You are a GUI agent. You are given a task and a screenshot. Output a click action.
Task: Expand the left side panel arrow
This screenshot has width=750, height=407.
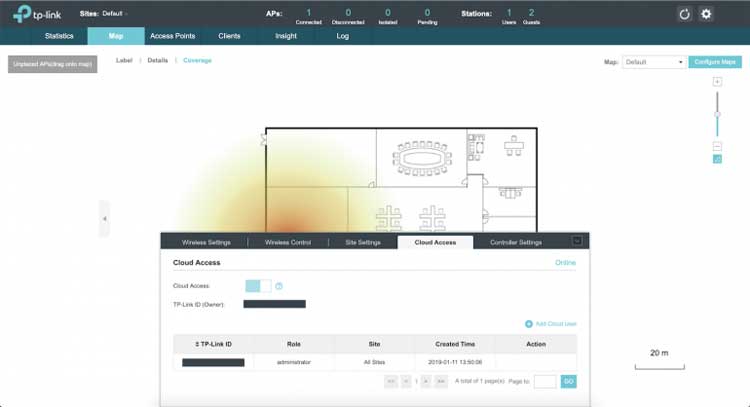point(104,218)
